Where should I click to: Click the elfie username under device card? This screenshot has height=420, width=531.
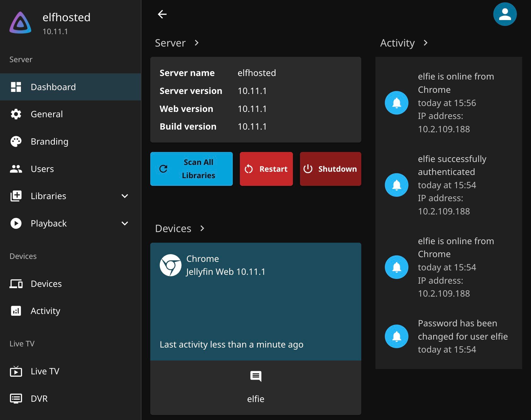click(256, 399)
